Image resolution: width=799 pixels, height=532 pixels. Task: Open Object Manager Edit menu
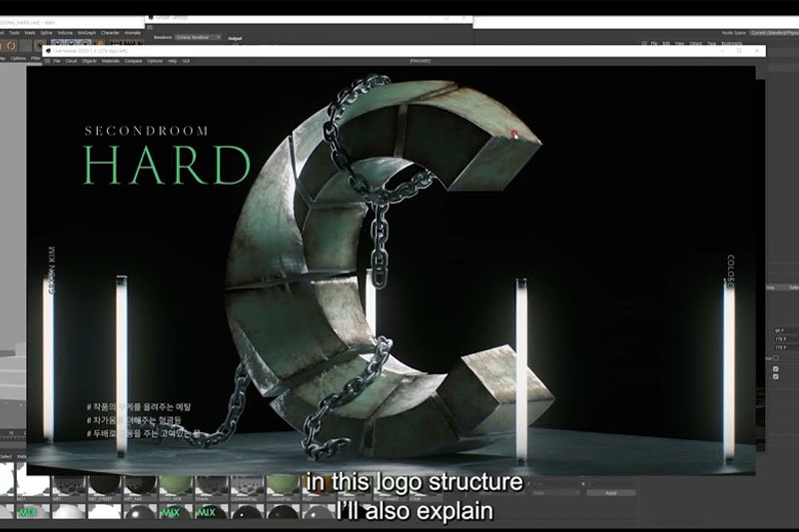point(666,44)
